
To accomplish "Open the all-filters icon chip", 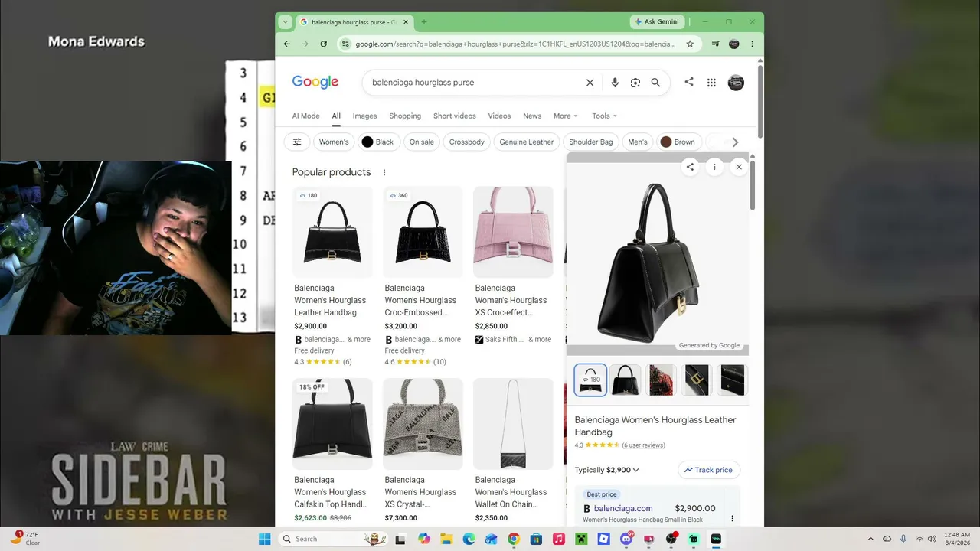I will (297, 142).
